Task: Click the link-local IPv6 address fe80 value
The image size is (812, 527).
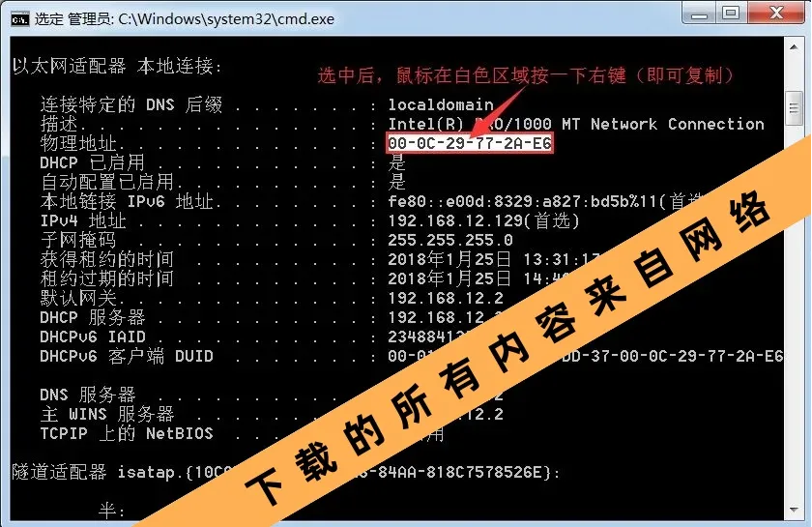Action: coord(522,201)
